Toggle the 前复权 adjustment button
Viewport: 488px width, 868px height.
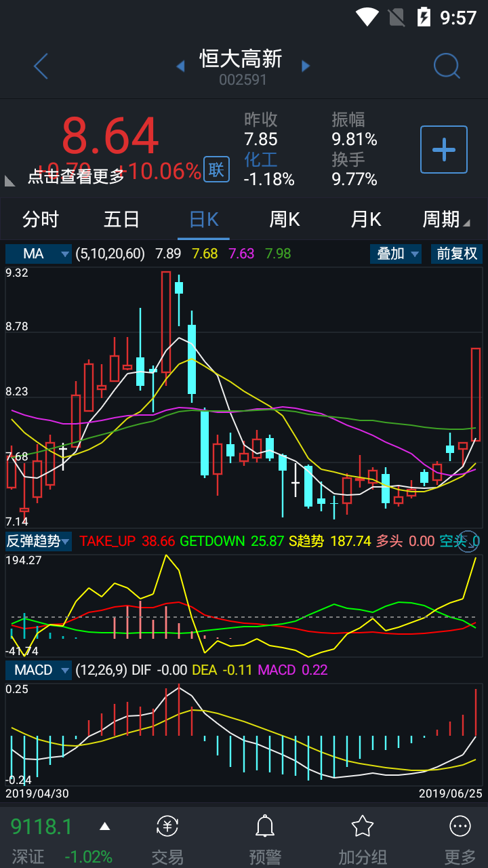pyautogui.click(x=457, y=254)
